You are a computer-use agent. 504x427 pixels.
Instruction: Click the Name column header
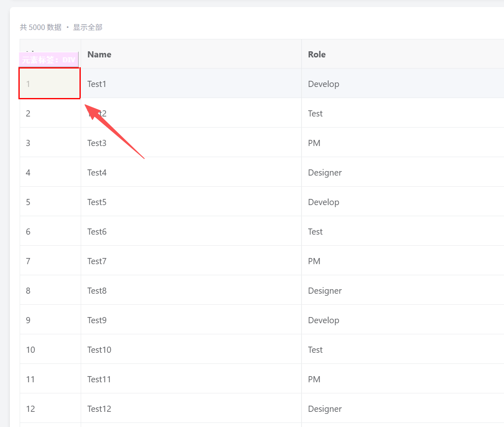pos(99,55)
